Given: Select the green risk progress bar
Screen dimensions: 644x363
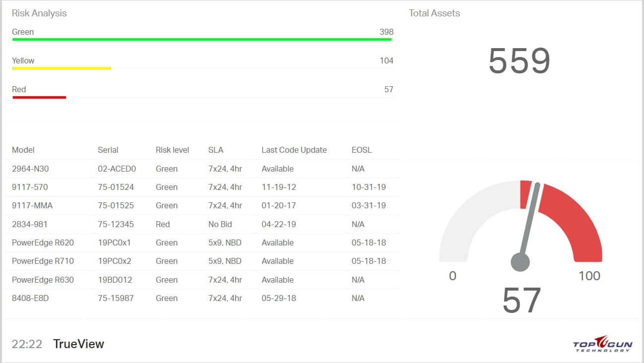Looking at the screenshot, I should (202, 39).
